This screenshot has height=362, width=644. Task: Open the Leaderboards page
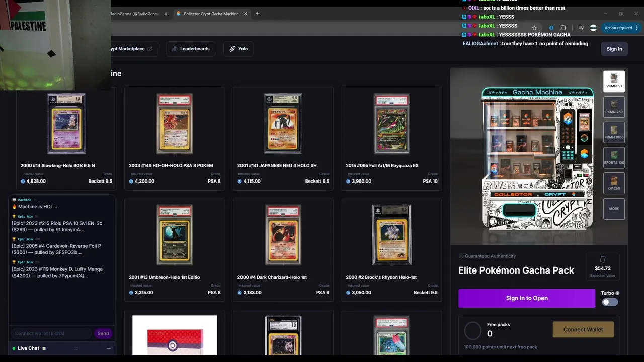click(191, 49)
